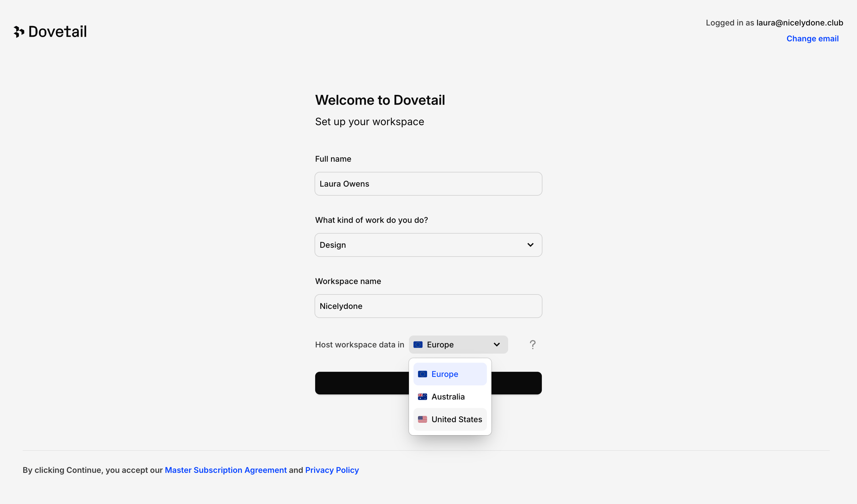Focus the Full name input field
This screenshot has width=857, height=504.
pos(428,184)
